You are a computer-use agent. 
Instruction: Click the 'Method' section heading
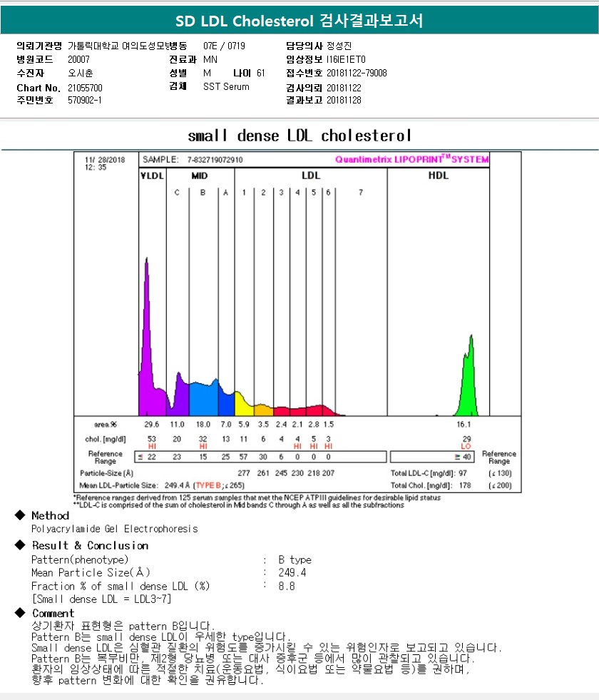click(x=51, y=516)
